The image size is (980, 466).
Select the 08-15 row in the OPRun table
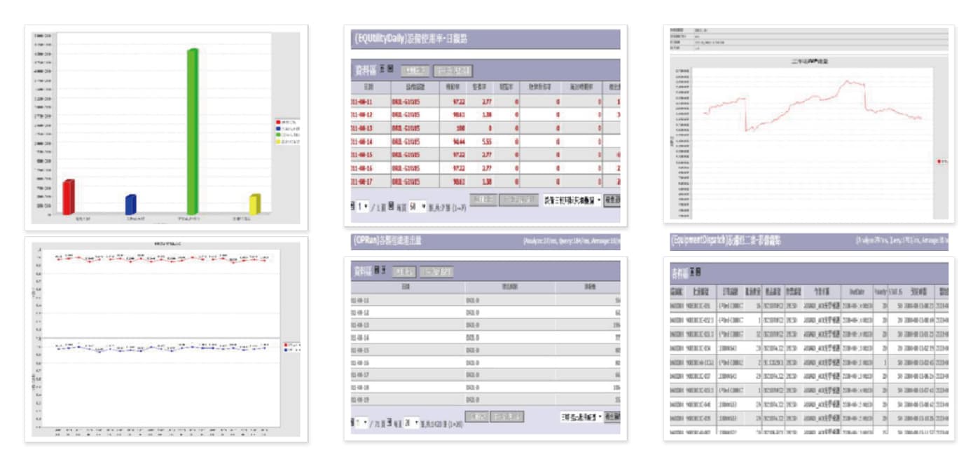[x=485, y=350]
